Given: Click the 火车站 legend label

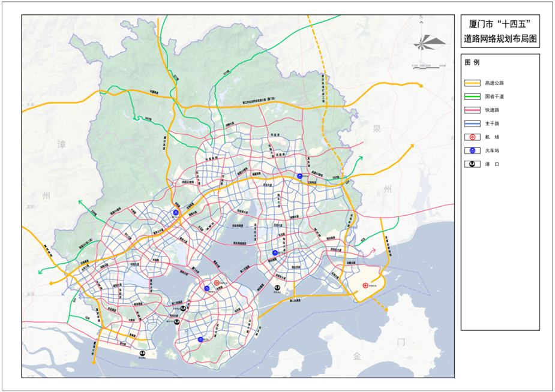Looking at the screenshot, I should pos(492,150).
